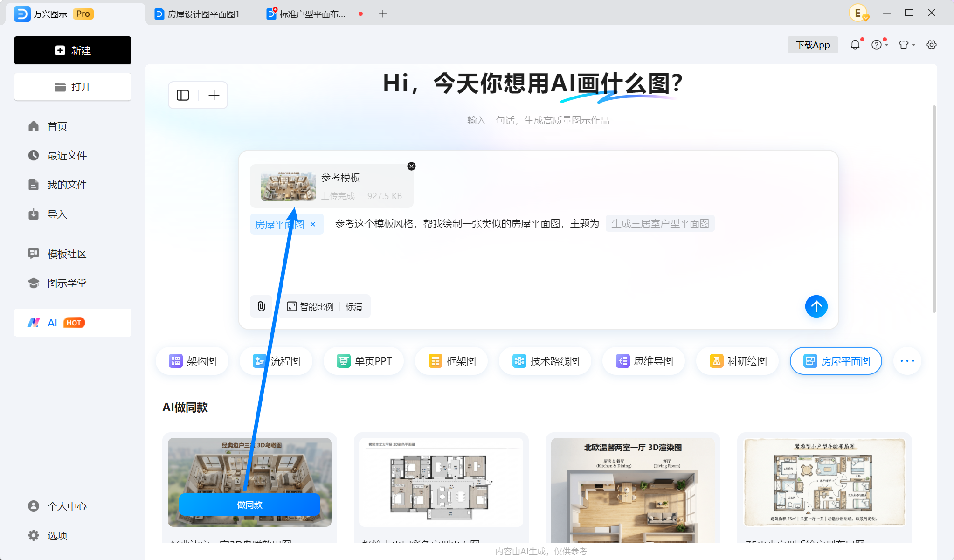Image resolution: width=954 pixels, height=560 pixels.
Task: Open the 万兴图示 Pro home tab
Action: click(54, 14)
